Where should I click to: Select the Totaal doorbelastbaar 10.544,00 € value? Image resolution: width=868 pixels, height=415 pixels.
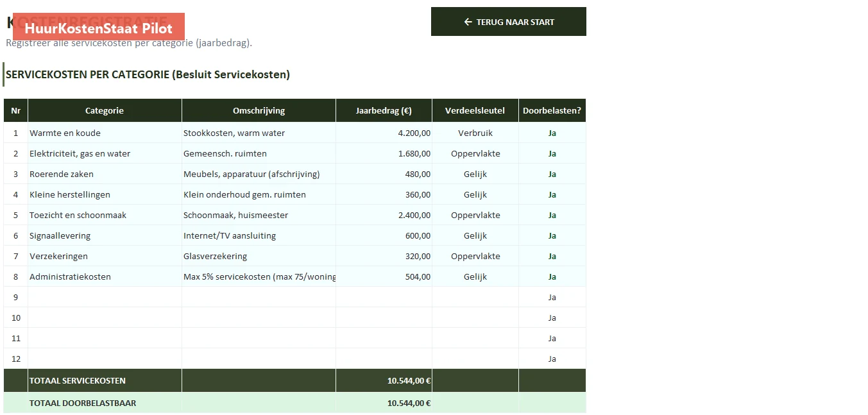(x=409, y=403)
